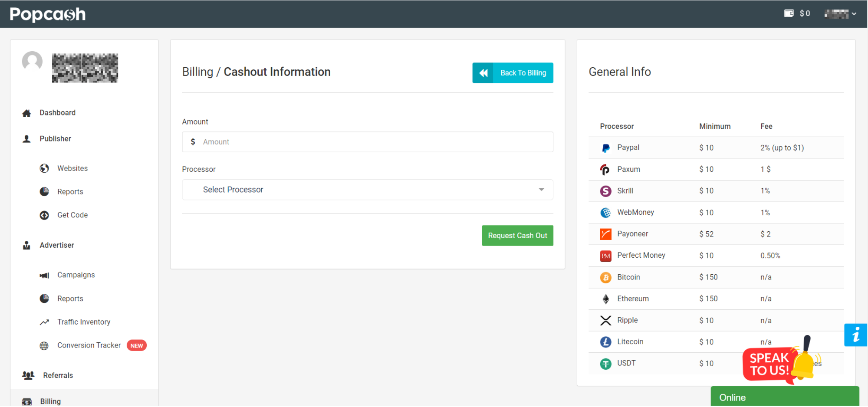Click the Get Code icon
Screen dimensions: 868x407
44,215
